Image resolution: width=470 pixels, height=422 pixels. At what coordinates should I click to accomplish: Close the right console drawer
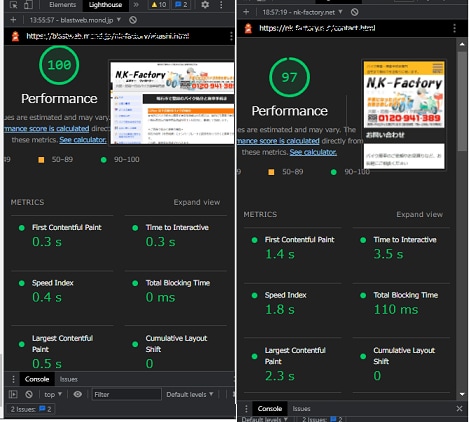coord(459,409)
